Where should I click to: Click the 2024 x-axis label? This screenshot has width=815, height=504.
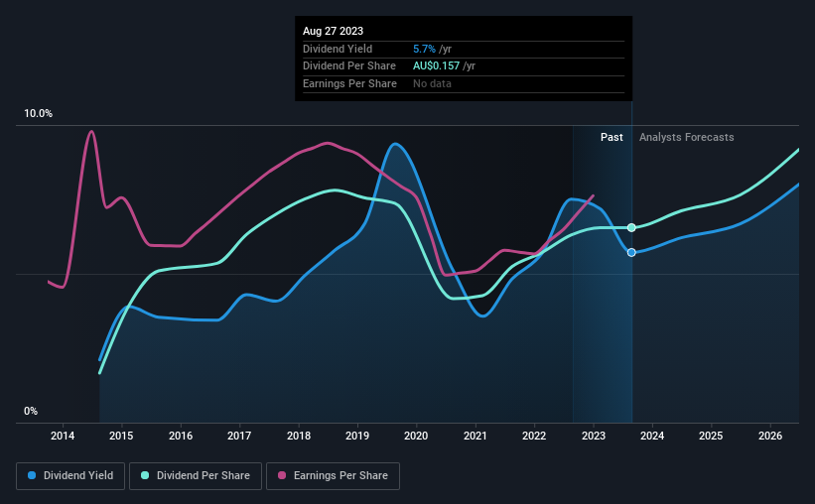pyautogui.click(x=652, y=436)
